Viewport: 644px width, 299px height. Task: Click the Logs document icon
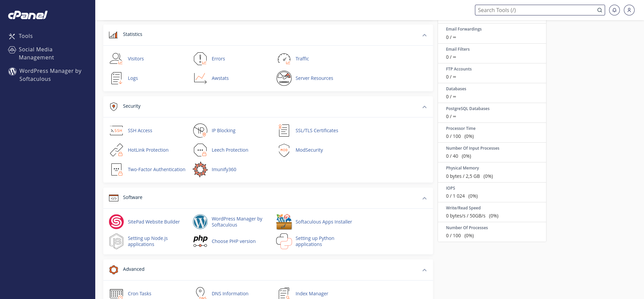[116, 78]
